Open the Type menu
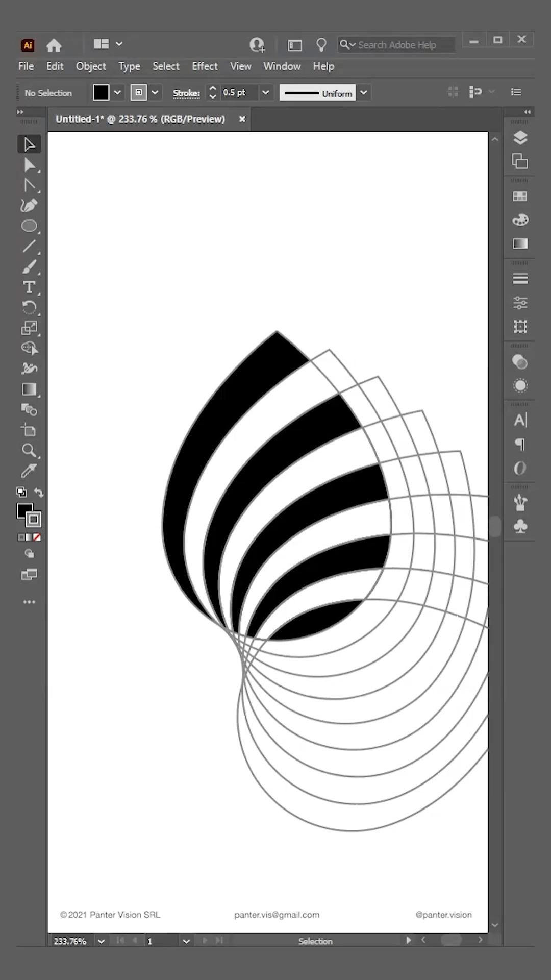 click(129, 66)
